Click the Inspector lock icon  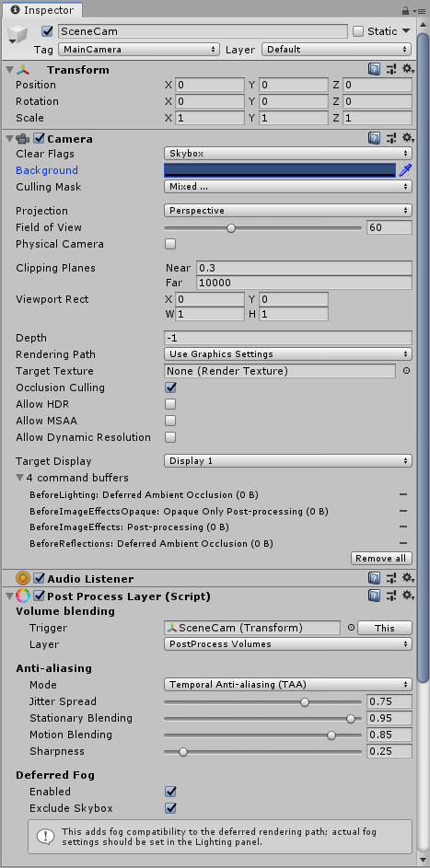coord(405,10)
